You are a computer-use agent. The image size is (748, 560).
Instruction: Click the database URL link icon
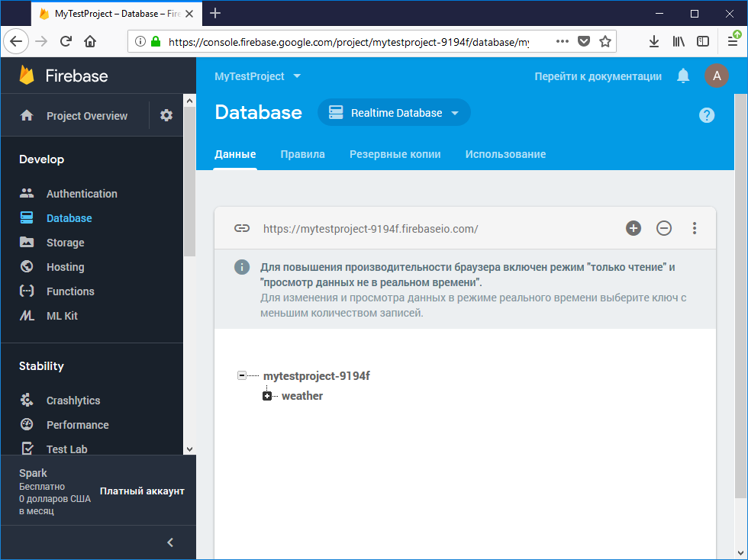(x=242, y=228)
